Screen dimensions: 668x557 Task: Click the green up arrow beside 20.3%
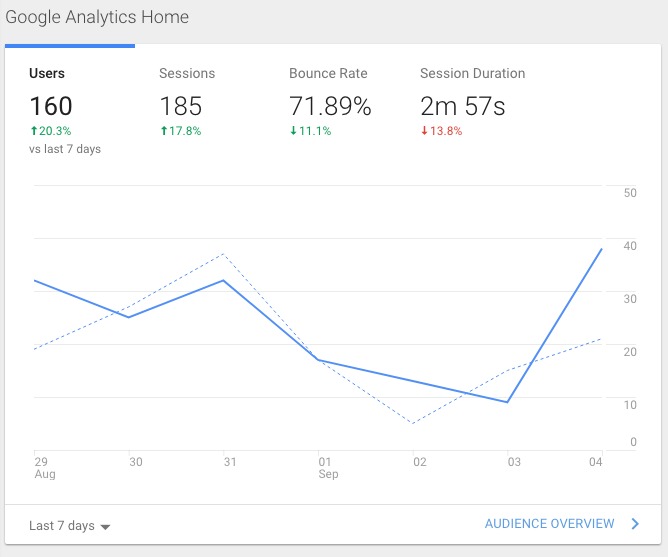(33, 131)
